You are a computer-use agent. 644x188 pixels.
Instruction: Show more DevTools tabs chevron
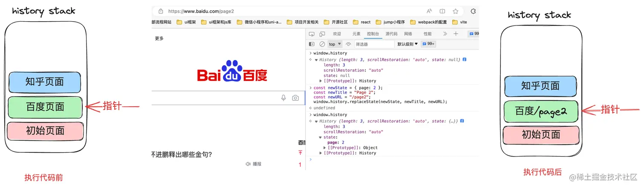[x=445, y=34]
